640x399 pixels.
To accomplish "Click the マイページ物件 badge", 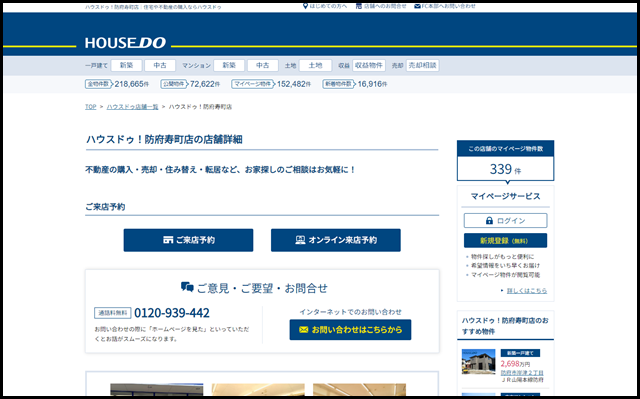I will 253,84.
